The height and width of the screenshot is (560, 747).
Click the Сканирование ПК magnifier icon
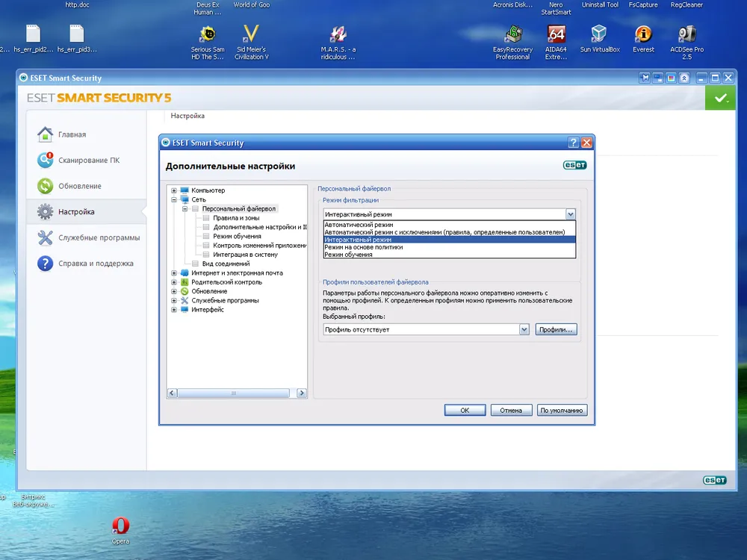click(x=46, y=161)
